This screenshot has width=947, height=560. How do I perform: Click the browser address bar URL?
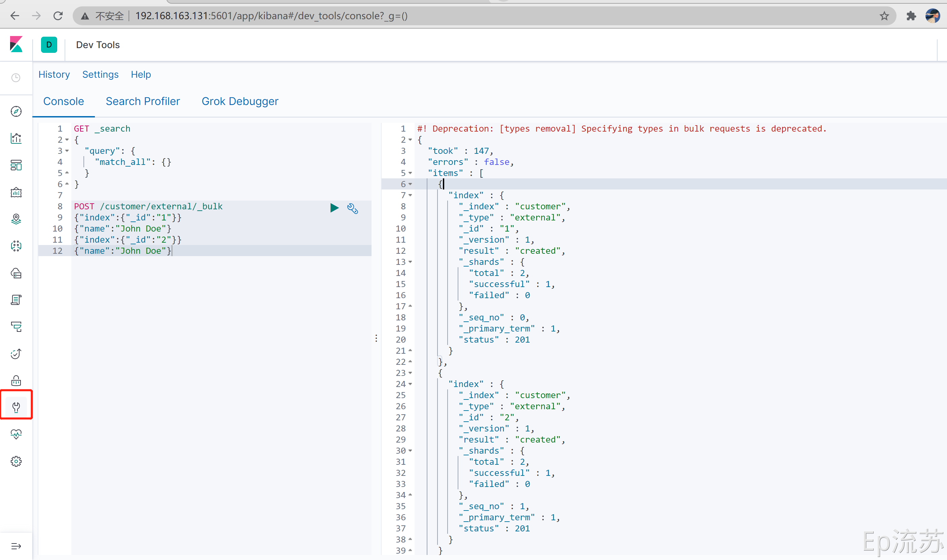point(271,16)
